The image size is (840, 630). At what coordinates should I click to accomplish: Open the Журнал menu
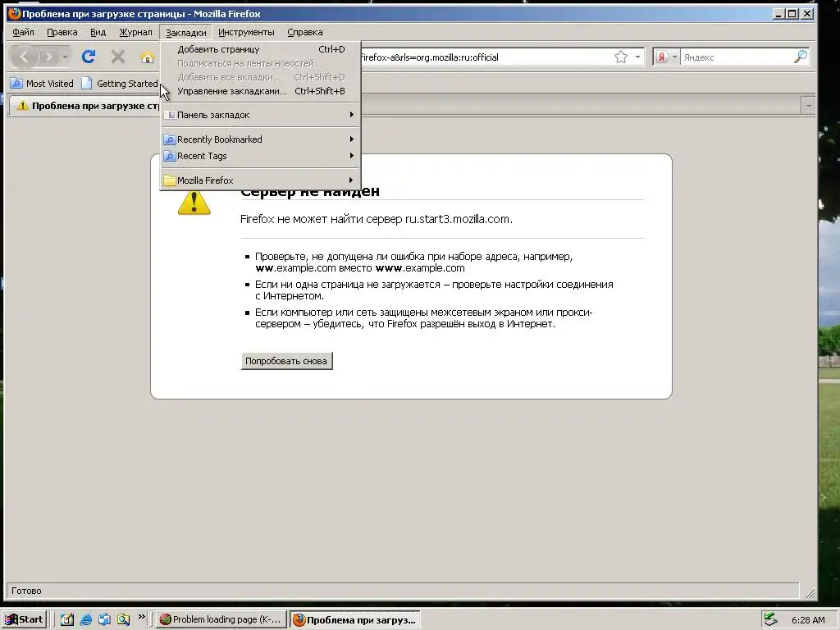coord(135,32)
